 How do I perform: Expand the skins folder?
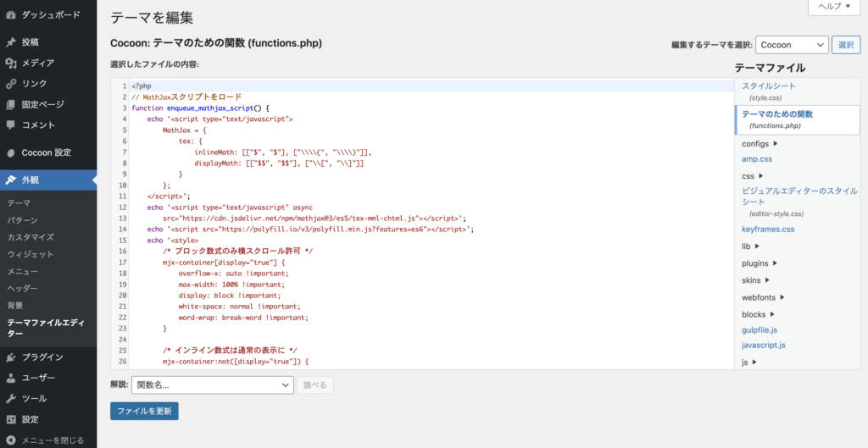point(756,279)
